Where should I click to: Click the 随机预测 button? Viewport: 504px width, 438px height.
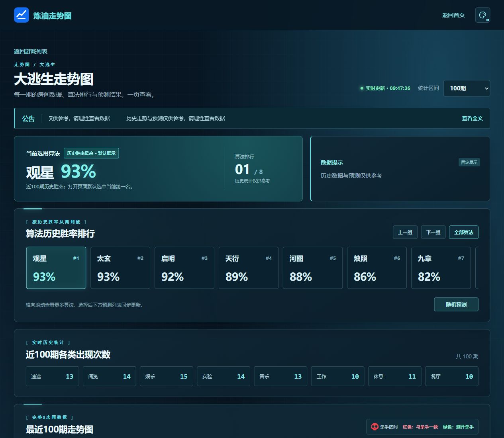456,305
